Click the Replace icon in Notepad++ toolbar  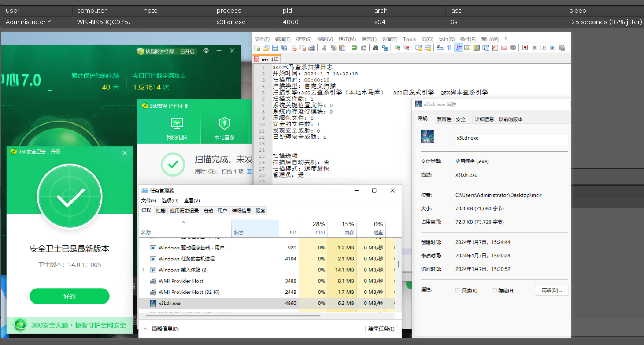point(385,48)
